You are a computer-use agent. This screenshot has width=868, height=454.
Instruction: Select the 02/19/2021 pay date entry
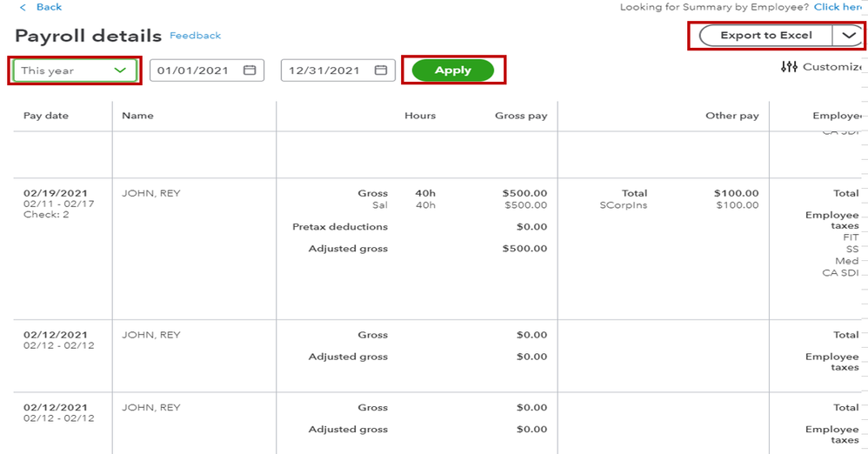point(56,193)
